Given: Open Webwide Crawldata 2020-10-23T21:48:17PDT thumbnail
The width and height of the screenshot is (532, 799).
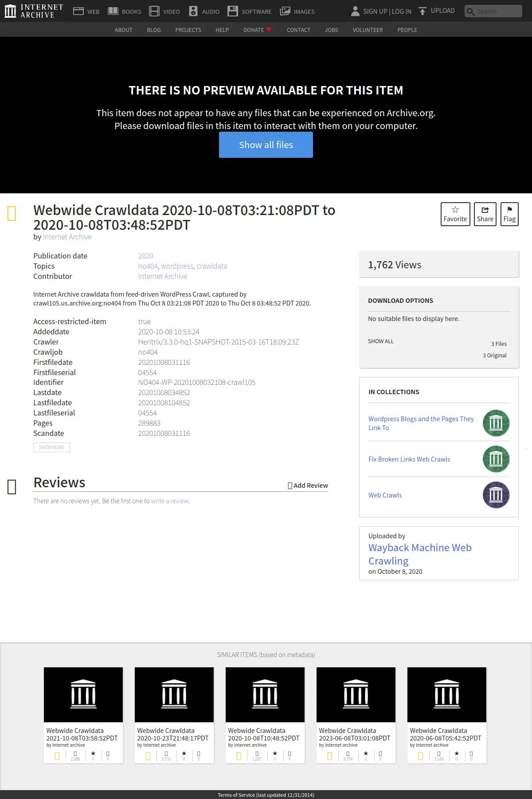Looking at the screenshot, I should pyautogui.click(x=174, y=695).
